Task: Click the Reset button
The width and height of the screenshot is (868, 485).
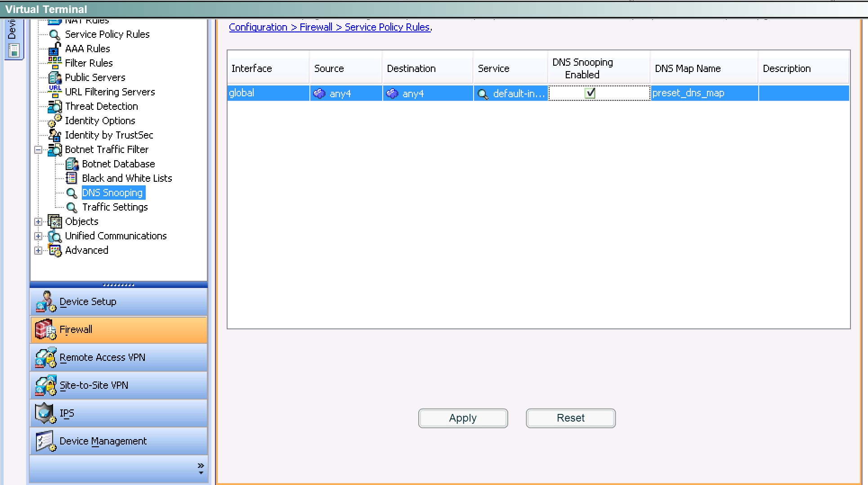Action: [571, 418]
